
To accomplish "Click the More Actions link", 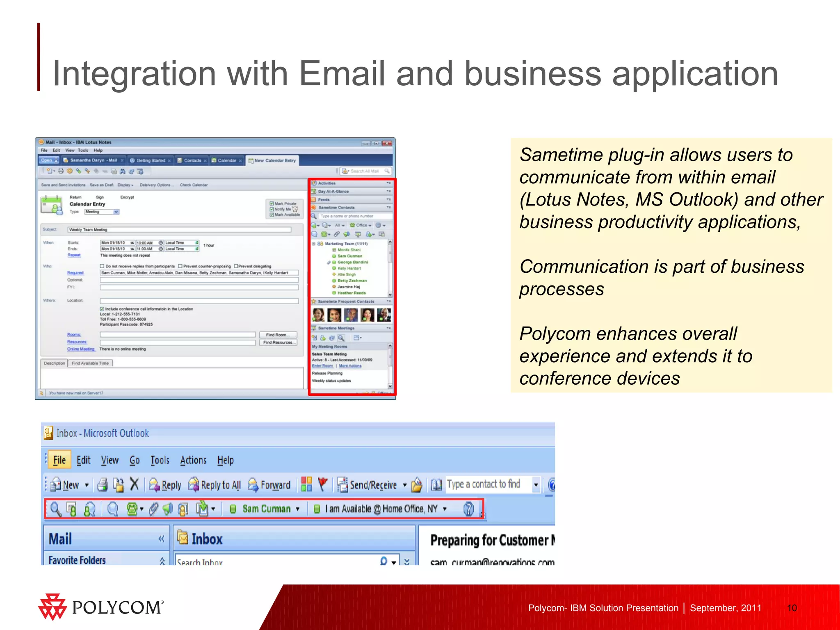I will (350, 366).
